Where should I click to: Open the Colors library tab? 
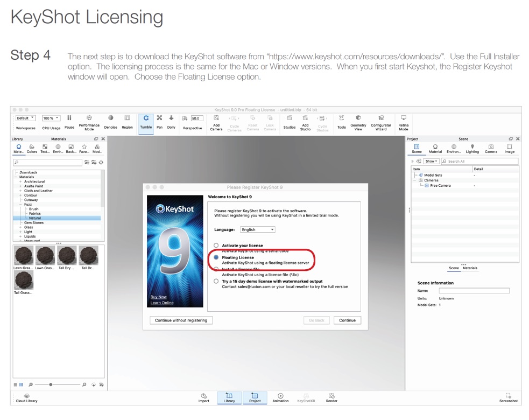(x=32, y=149)
